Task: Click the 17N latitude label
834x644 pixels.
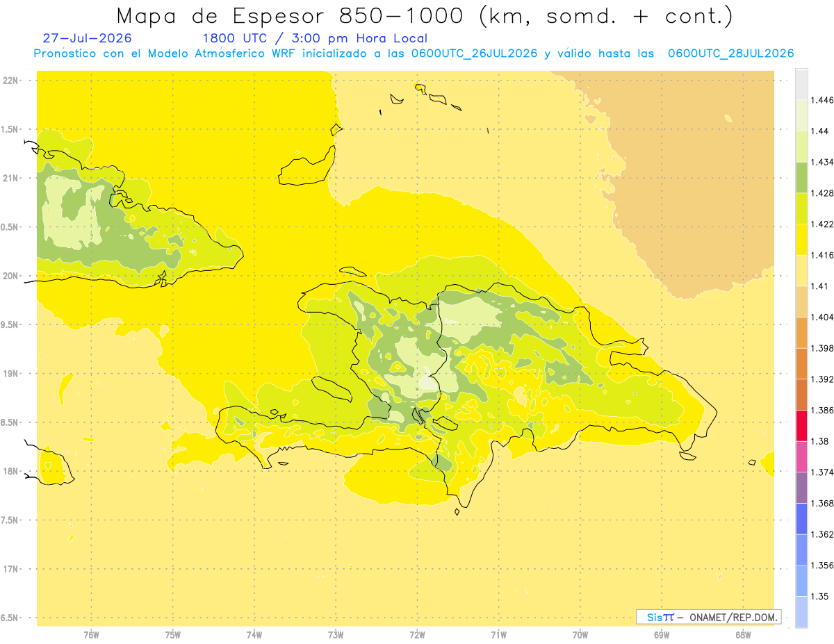Action: (11, 569)
